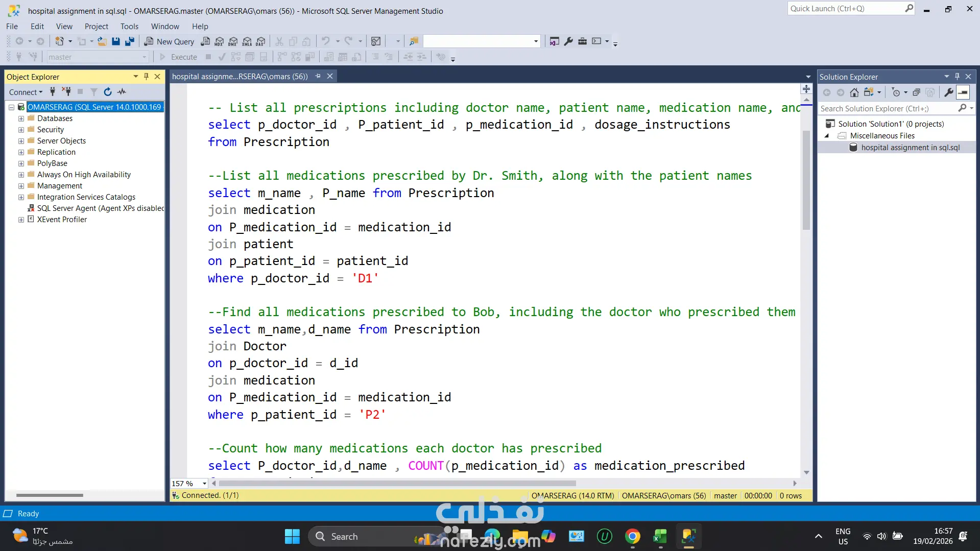Click the Properties Window wrench icon in main toolbar
Image resolution: width=980 pixels, height=551 pixels.
point(568,41)
